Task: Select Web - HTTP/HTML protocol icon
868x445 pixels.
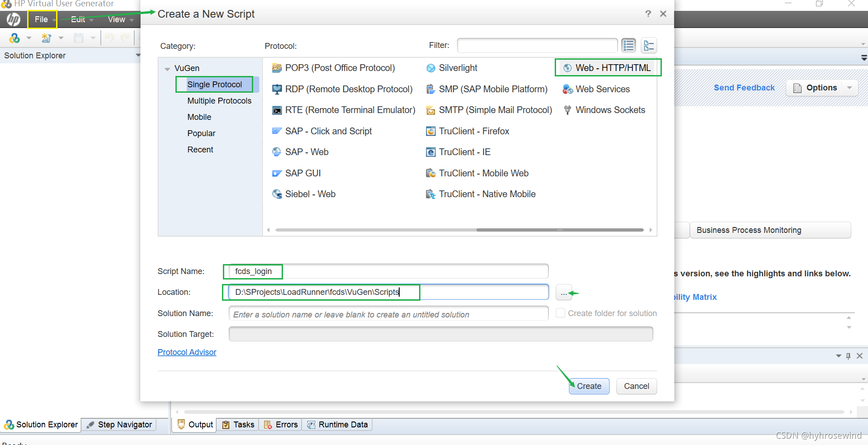Action: [x=567, y=68]
